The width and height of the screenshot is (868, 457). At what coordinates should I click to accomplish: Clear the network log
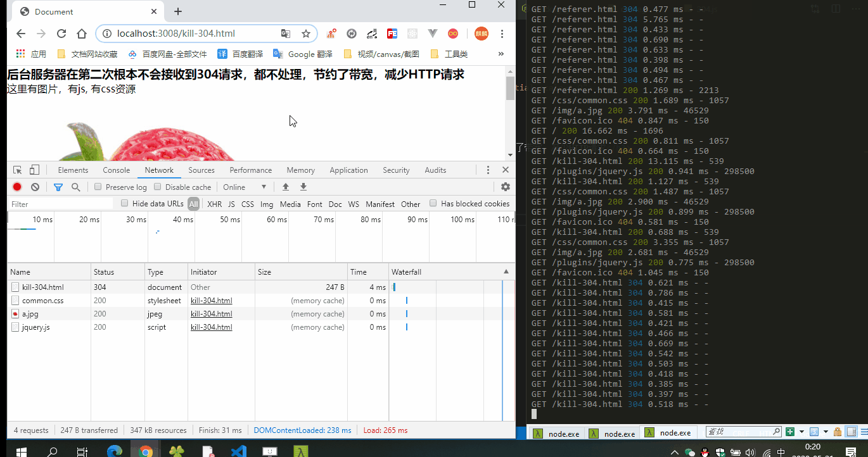[x=35, y=187]
